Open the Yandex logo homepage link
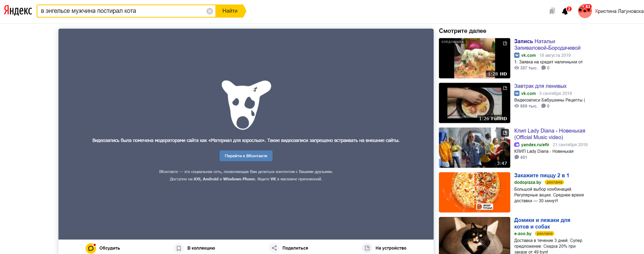Screen dimensions: 644x254 pos(18,11)
